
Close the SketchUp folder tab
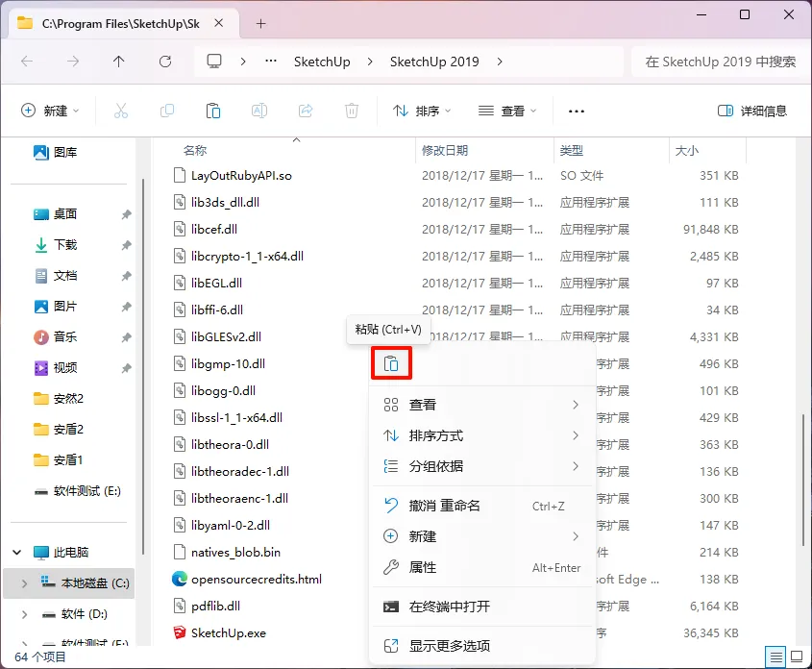click(x=218, y=23)
